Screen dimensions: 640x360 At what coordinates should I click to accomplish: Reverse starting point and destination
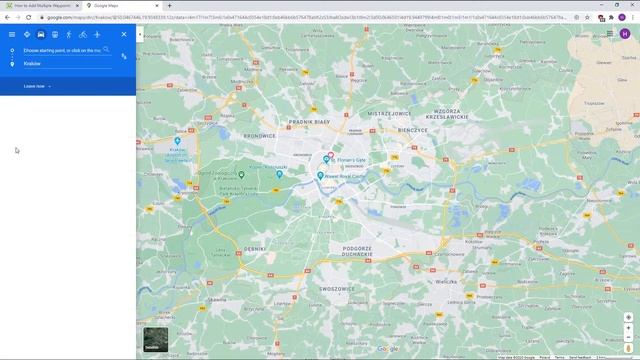pos(124,57)
